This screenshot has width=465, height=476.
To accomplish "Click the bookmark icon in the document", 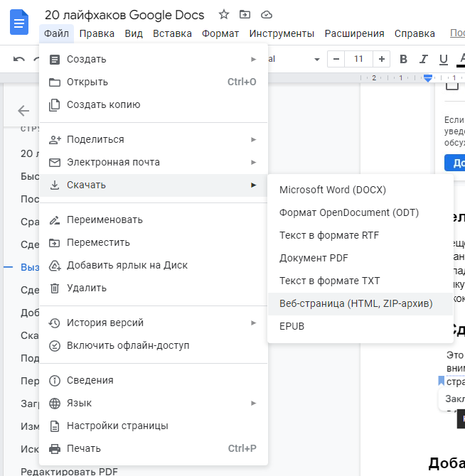I will coord(442,381).
